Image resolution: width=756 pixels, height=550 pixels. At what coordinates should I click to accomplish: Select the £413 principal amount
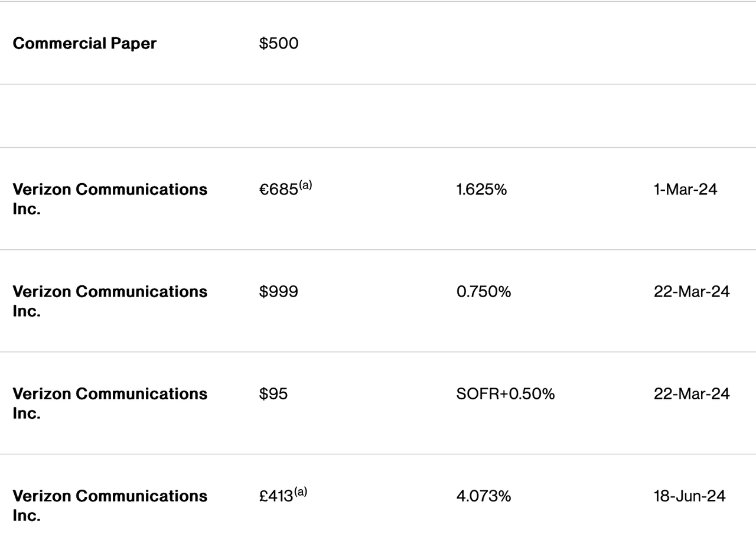276,496
